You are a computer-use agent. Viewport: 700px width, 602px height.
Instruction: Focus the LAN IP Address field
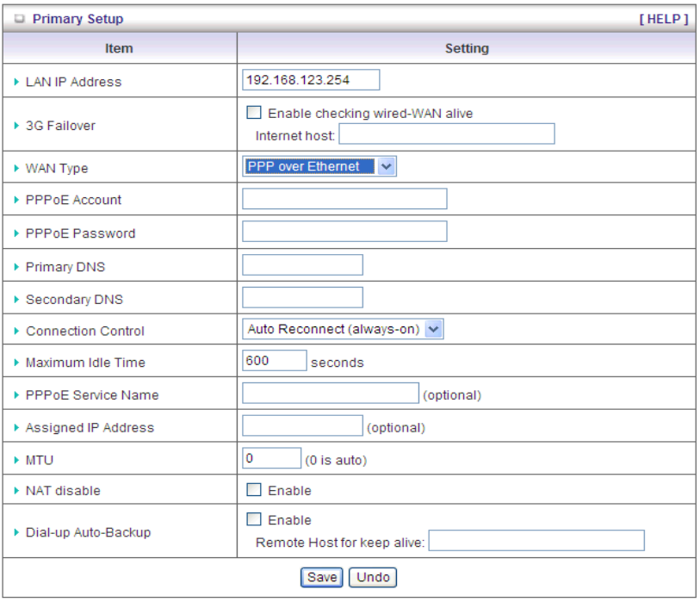311,80
